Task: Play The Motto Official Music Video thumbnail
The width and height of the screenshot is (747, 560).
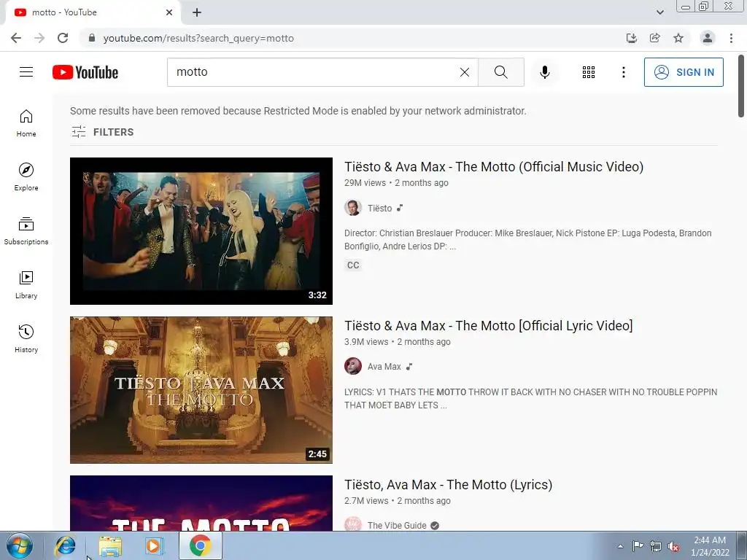Action: click(x=201, y=231)
